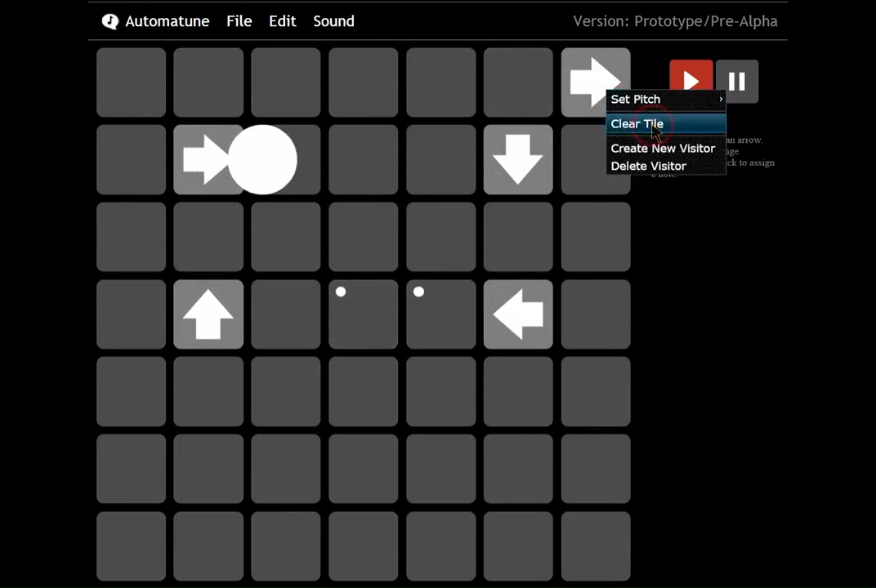Click the leftmost tile with small dot

click(x=363, y=315)
